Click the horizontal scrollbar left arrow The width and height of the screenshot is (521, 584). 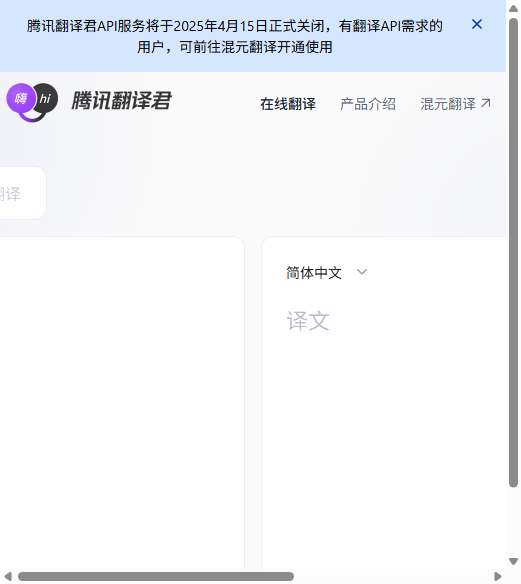(8, 577)
